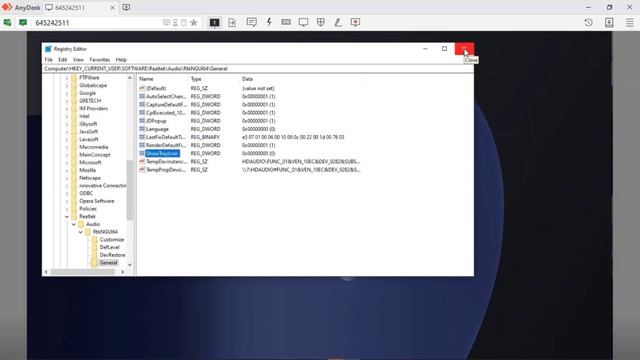This screenshot has width=640, height=360.
Task: Open the Edit menu in Registry Editor
Action: coord(62,60)
